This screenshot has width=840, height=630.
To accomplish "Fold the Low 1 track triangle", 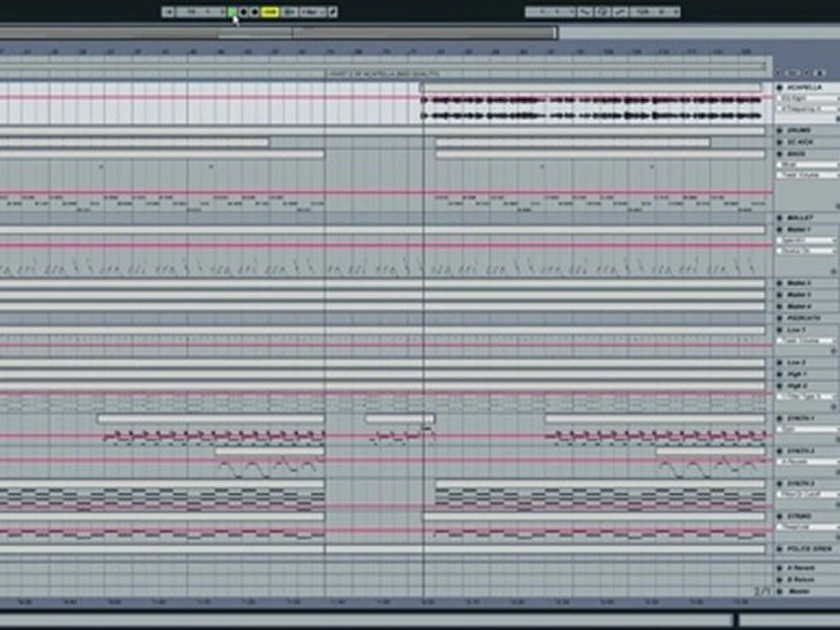I will [780, 331].
